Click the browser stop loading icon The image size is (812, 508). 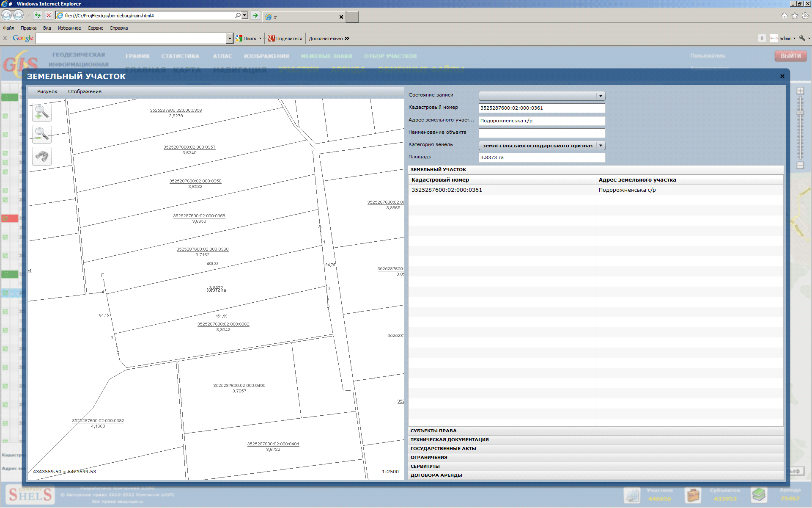click(x=49, y=16)
